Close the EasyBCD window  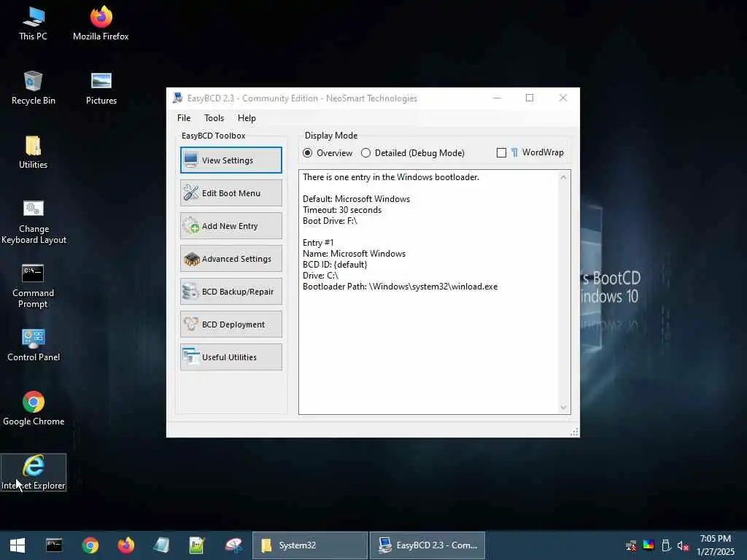[x=562, y=98]
